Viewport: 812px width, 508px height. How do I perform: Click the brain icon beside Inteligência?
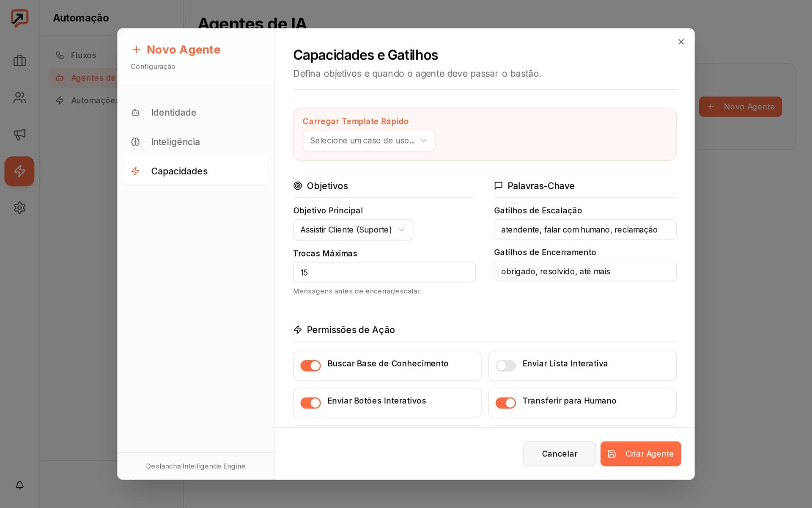[x=135, y=142]
